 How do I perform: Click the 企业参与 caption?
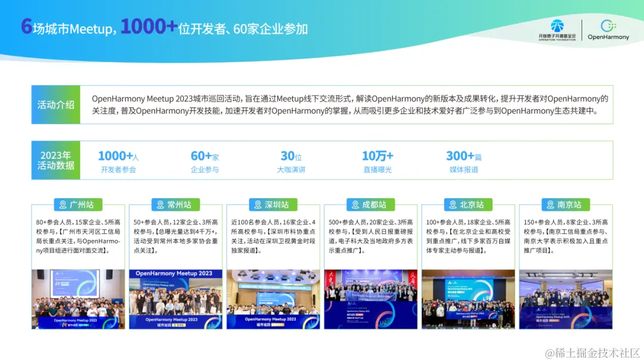205,170
